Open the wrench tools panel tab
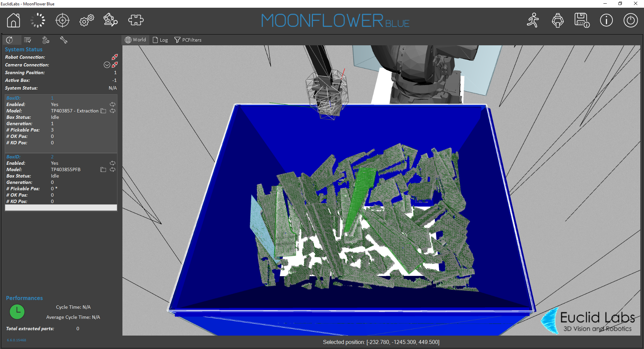Image resolution: width=644 pixels, height=349 pixels. [63, 40]
